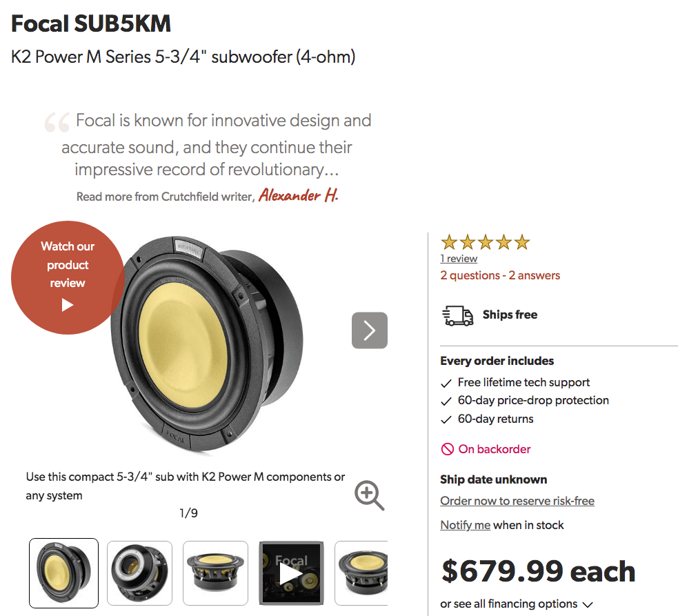Click the shipping truck icon

tap(457, 315)
